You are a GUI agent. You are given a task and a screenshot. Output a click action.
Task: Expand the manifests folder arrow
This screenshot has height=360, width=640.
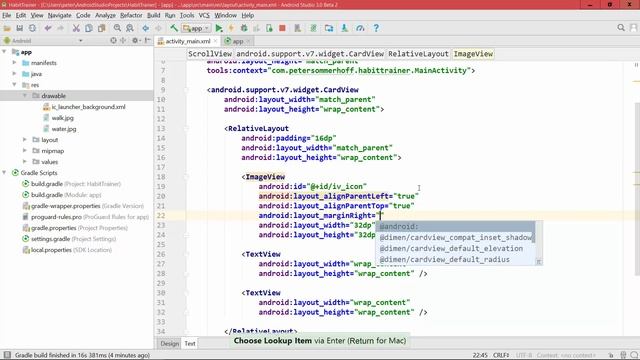15,63
